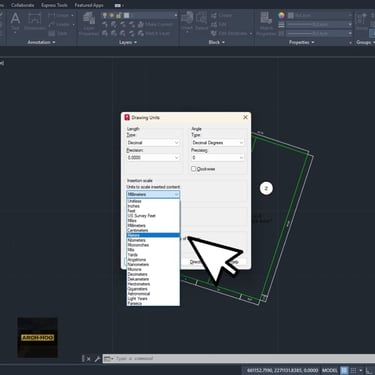Select Nanometers from the units list
375x375 pixels.
pos(153,264)
